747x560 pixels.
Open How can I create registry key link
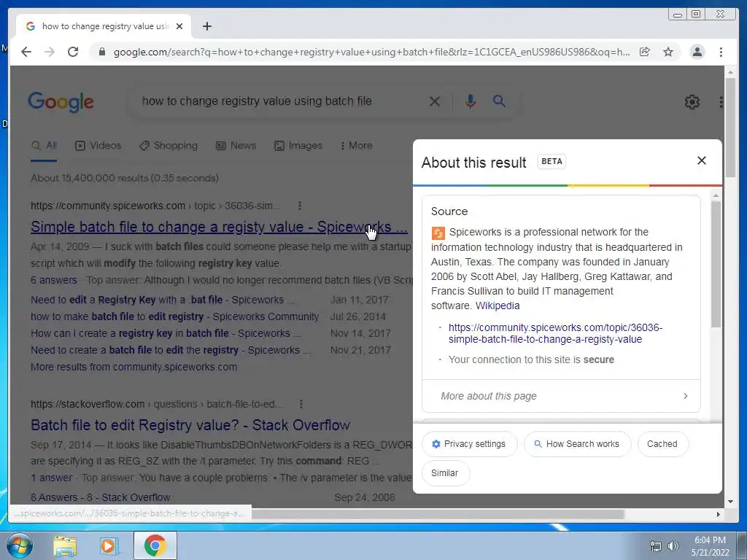click(166, 333)
